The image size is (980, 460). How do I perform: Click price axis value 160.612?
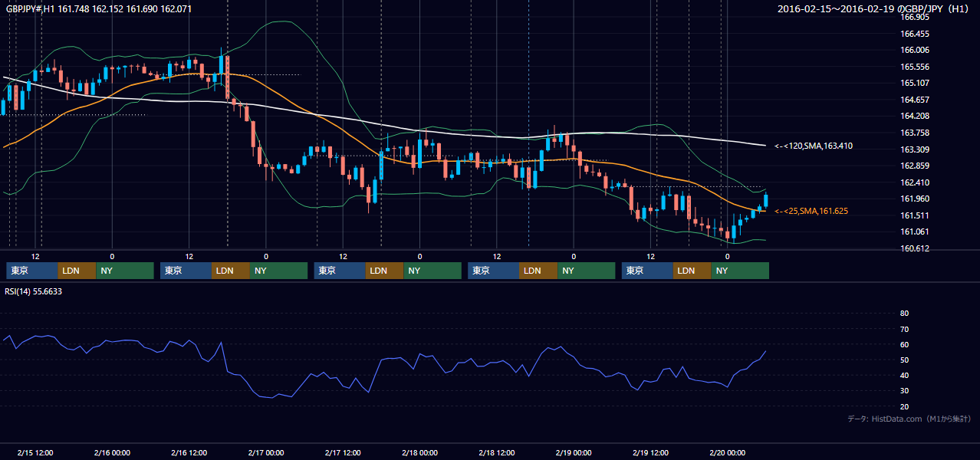915,248
